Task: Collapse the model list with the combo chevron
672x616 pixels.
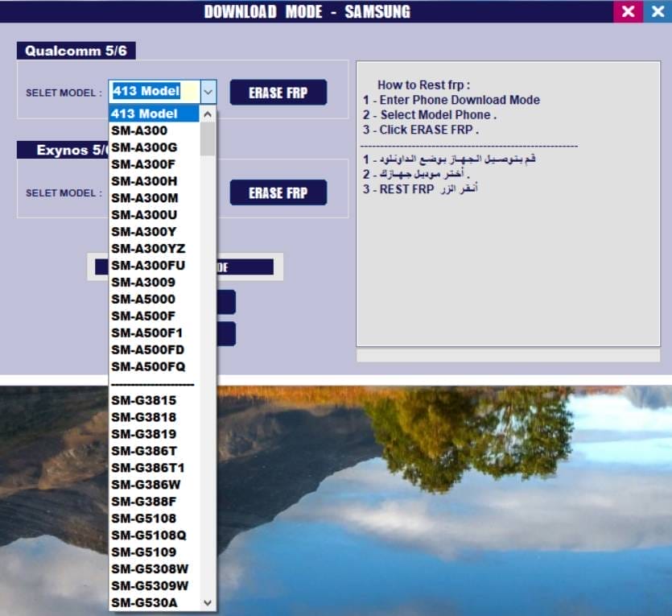Action: click(208, 91)
